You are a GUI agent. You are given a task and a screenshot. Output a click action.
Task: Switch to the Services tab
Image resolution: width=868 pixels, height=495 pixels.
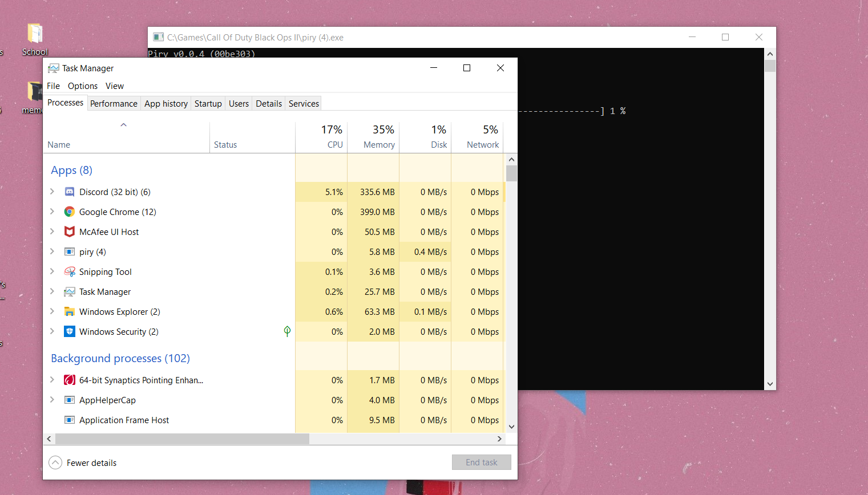pyautogui.click(x=304, y=104)
